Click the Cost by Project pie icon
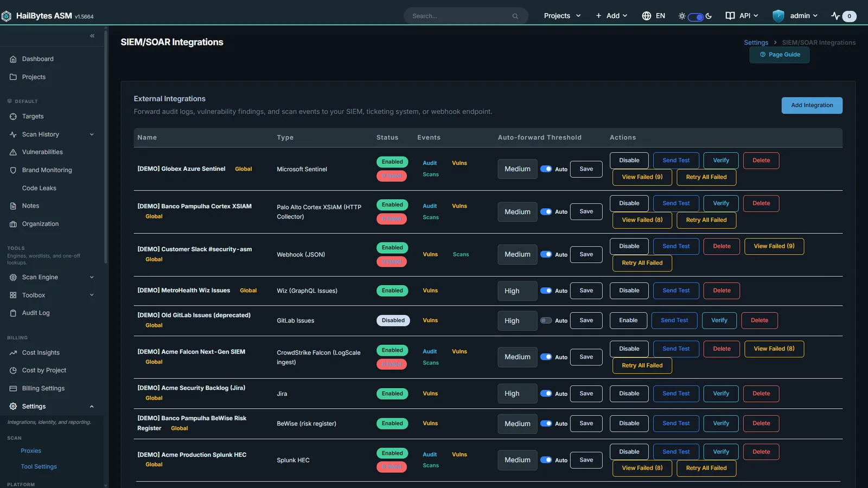Image resolution: width=868 pixels, height=488 pixels. click(x=13, y=370)
